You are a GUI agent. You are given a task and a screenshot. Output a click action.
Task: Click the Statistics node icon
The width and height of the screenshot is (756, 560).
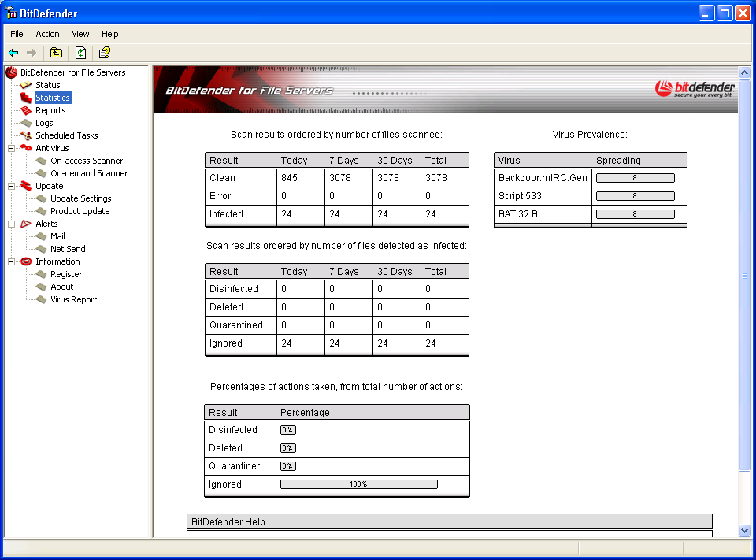26,98
